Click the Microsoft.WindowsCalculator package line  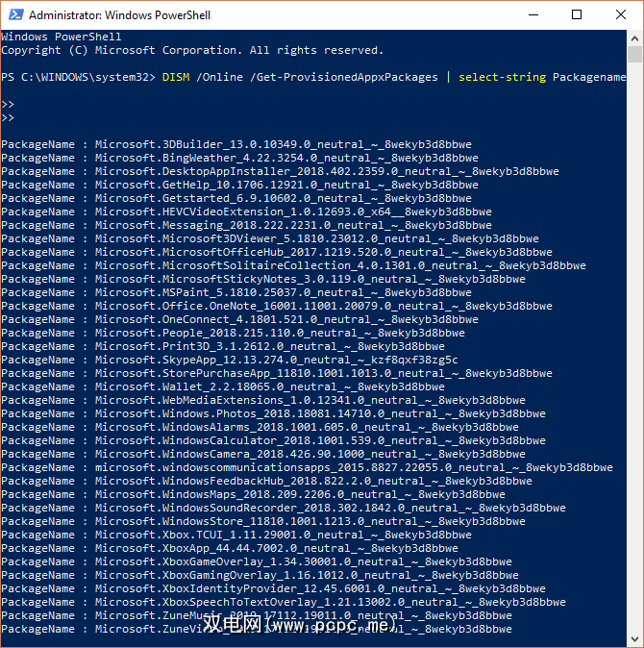click(x=274, y=440)
